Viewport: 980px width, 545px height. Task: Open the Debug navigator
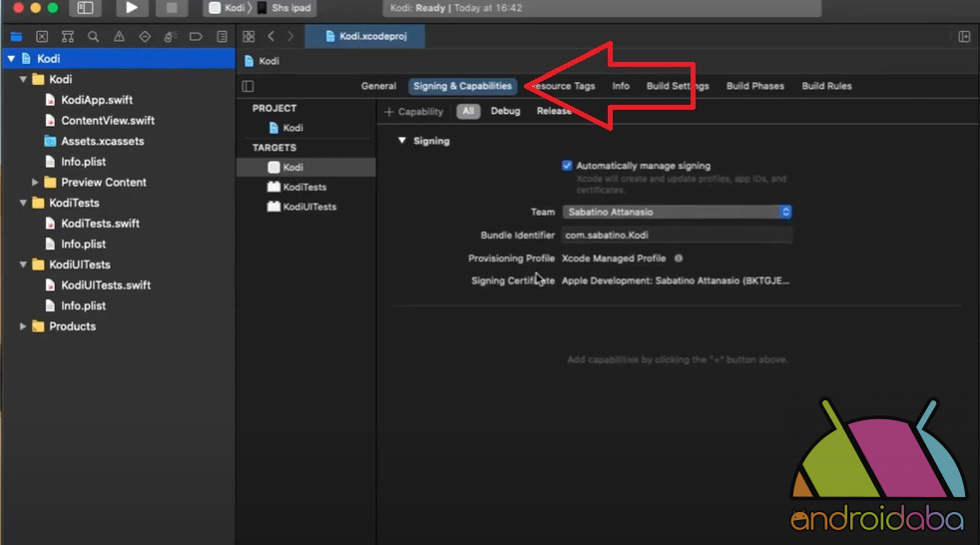coord(170,36)
